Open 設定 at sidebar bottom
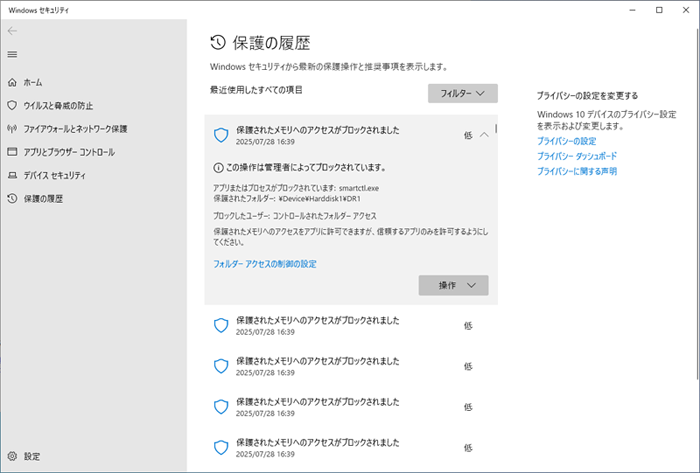This screenshot has width=700, height=473. 32,456
